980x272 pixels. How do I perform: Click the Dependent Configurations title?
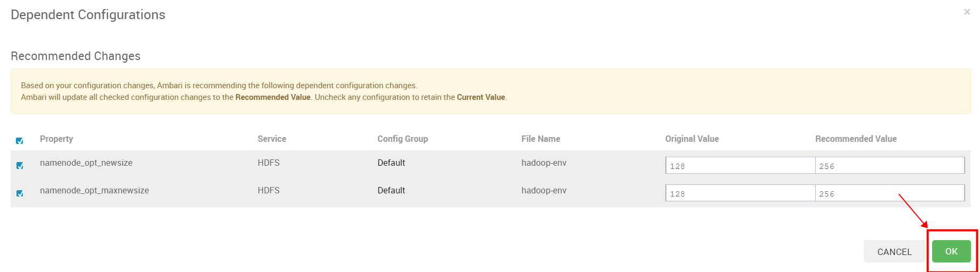(88, 15)
